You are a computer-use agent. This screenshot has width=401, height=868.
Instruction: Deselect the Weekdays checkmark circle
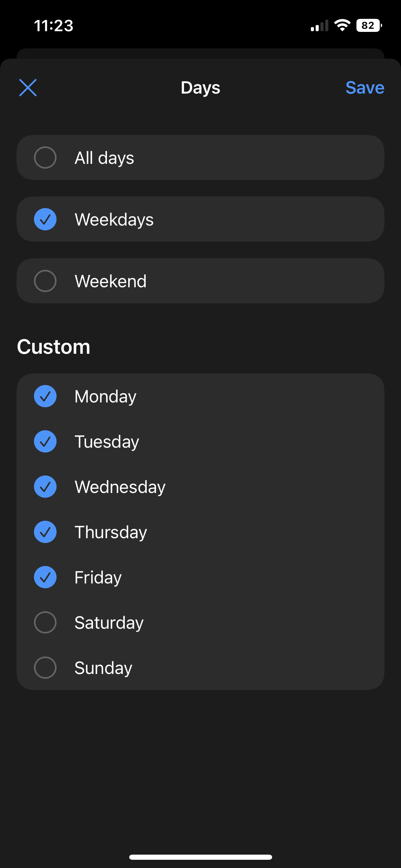coord(45,219)
